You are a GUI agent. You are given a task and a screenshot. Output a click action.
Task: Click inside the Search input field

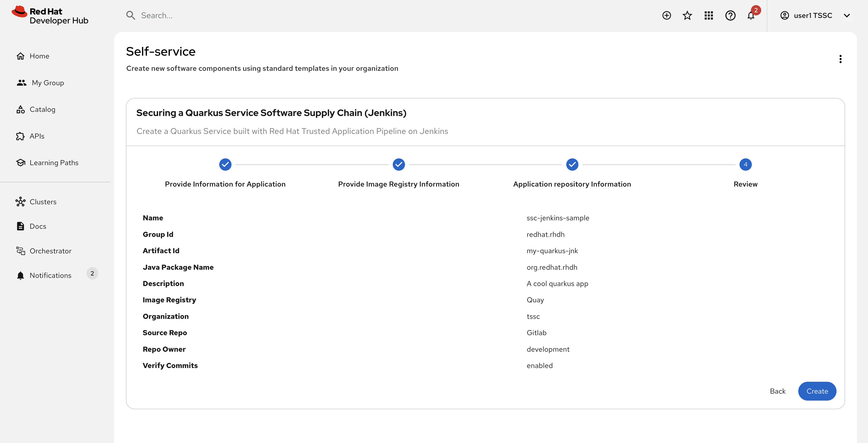click(x=202, y=15)
